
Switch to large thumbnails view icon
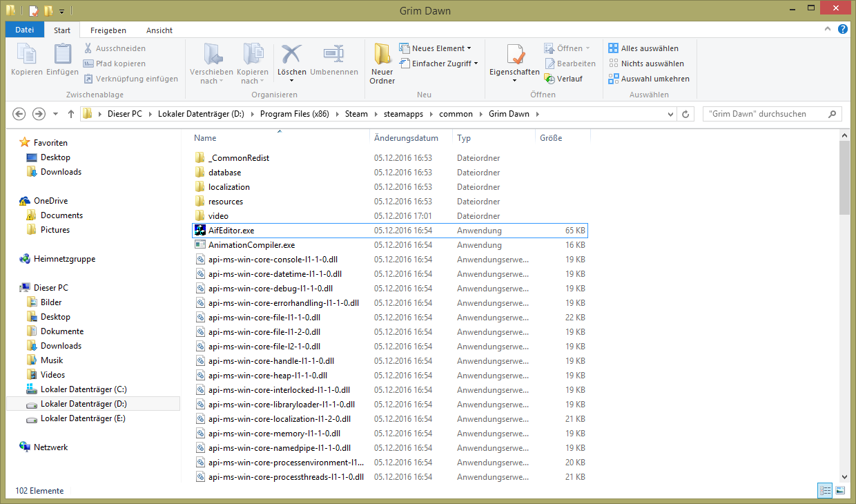(840, 490)
